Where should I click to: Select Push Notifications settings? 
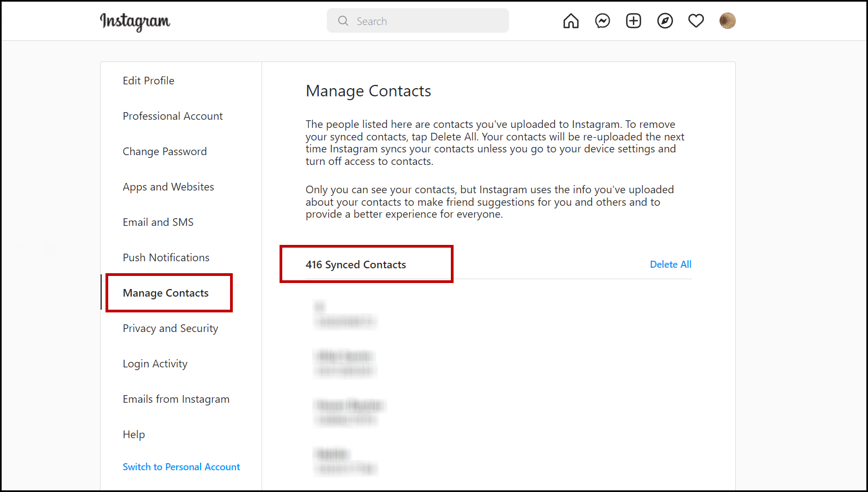[166, 257]
